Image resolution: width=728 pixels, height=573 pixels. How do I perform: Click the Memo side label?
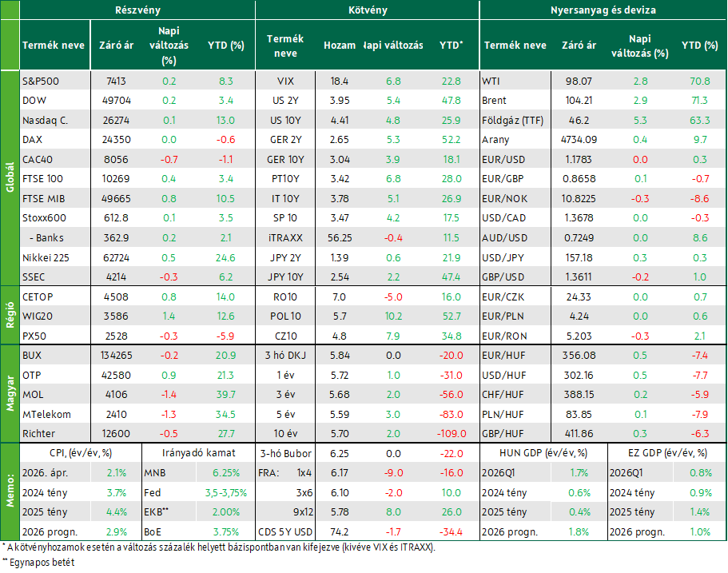pyautogui.click(x=10, y=491)
